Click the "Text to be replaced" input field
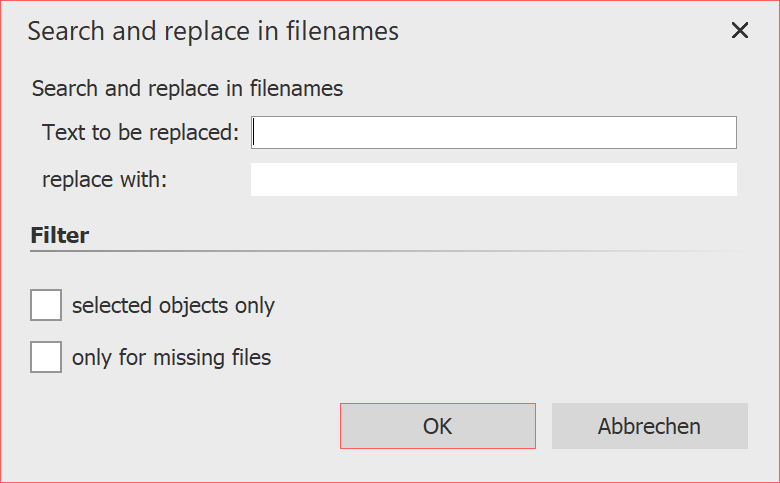 click(x=494, y=132)
